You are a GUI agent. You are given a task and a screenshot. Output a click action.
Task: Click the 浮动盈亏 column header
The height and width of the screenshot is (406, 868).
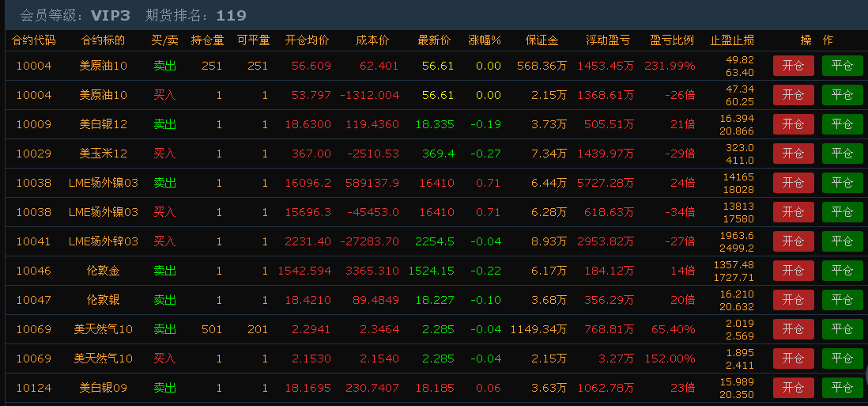[x=608, y=40]
